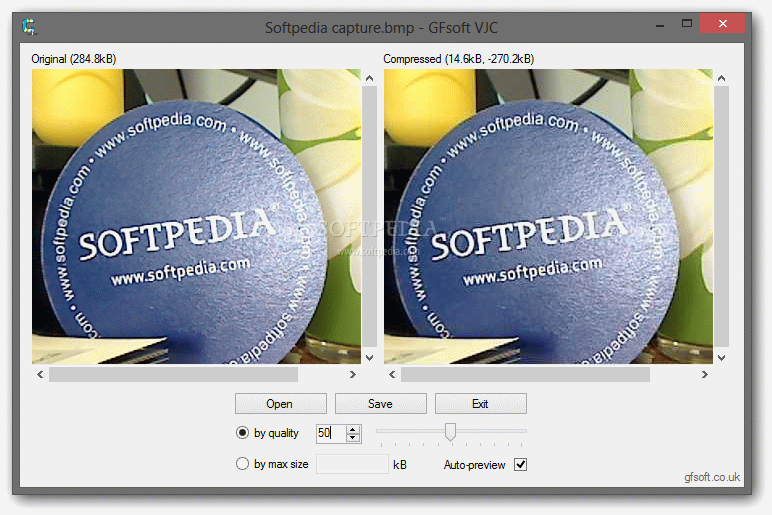
Task: Open an image with the Open button
Action: click(x=281, y=404)
